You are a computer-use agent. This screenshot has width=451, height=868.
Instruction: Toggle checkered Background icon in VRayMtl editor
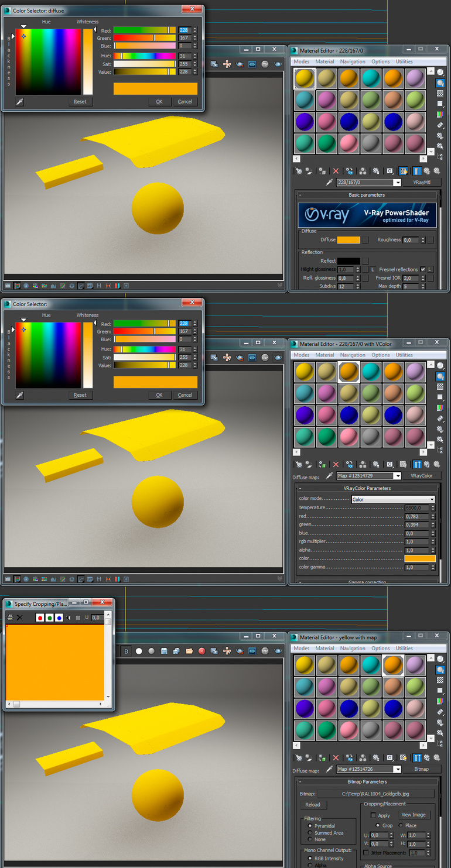[440, 93]
